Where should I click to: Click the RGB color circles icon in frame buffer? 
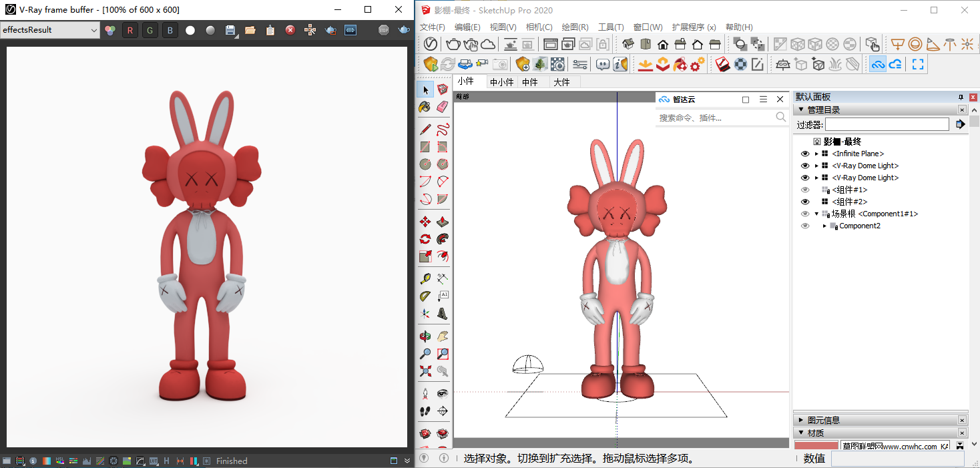(110, 30)
